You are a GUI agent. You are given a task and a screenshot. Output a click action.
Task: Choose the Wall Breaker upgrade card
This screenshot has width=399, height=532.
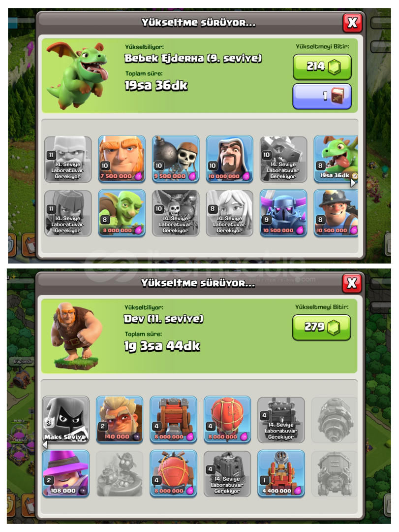click(176, 160)
